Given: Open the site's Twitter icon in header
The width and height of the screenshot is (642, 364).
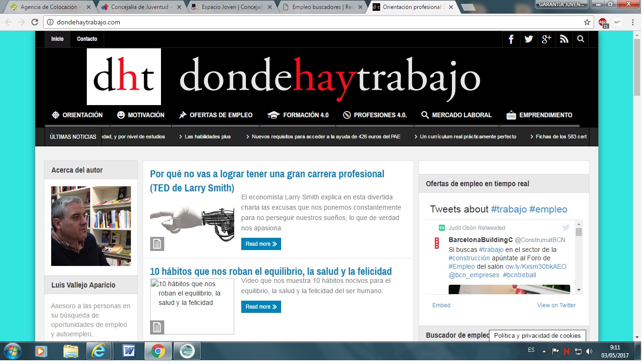Looking at the screenshot, I should 529,39.
